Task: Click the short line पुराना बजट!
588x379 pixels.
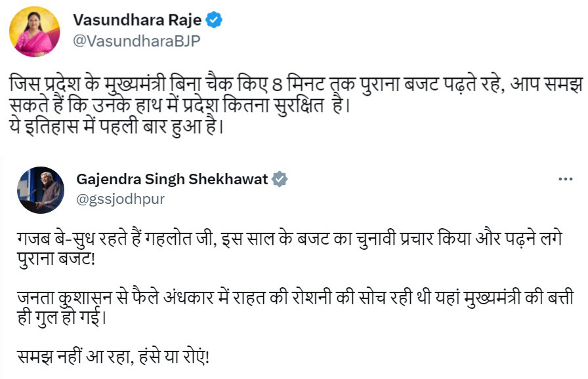Action: [x=56, y=259]
